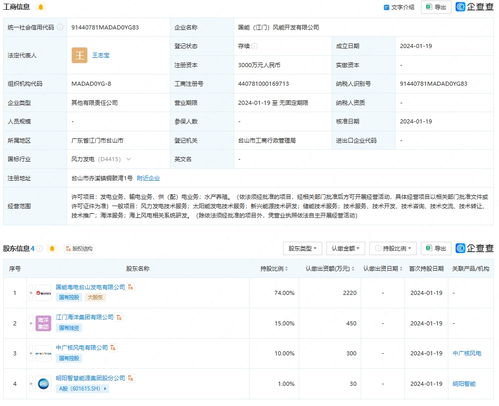The width and height of the screenshot is (499, 406).
Task: Click info icon next to 统一社会信用代码
Action: coord(60,27)
